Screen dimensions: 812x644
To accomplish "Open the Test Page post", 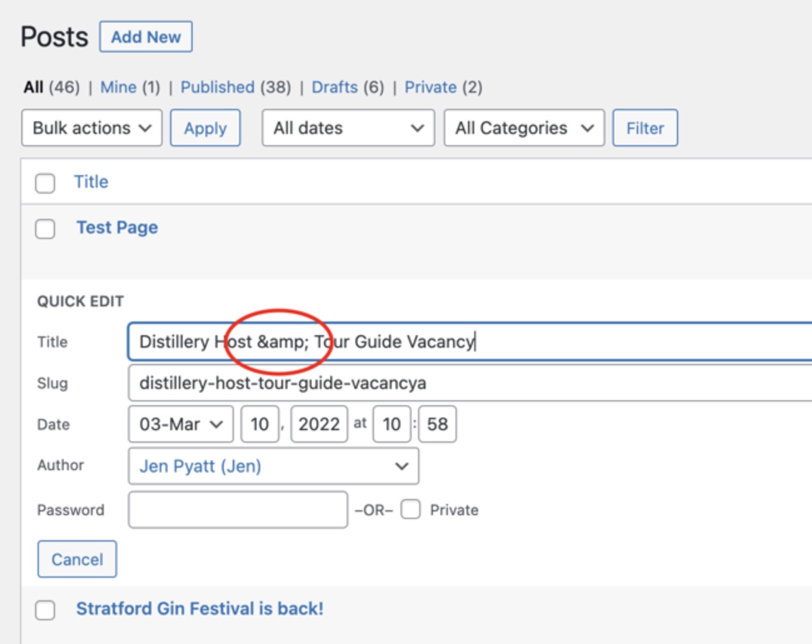I will (x=117, y=228).
